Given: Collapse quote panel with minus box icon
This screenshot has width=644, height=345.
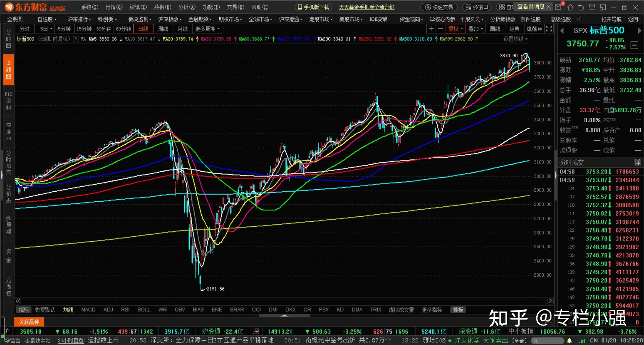Looking at the screenshot, I should point(634,45).
